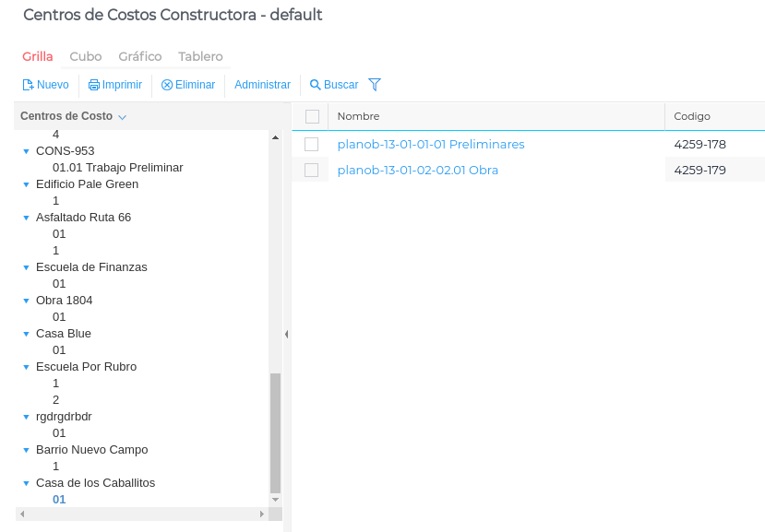The image size is (765, 532).
Task: Select item 1 under Edificio Pale Green
Action: click(55, 201)
